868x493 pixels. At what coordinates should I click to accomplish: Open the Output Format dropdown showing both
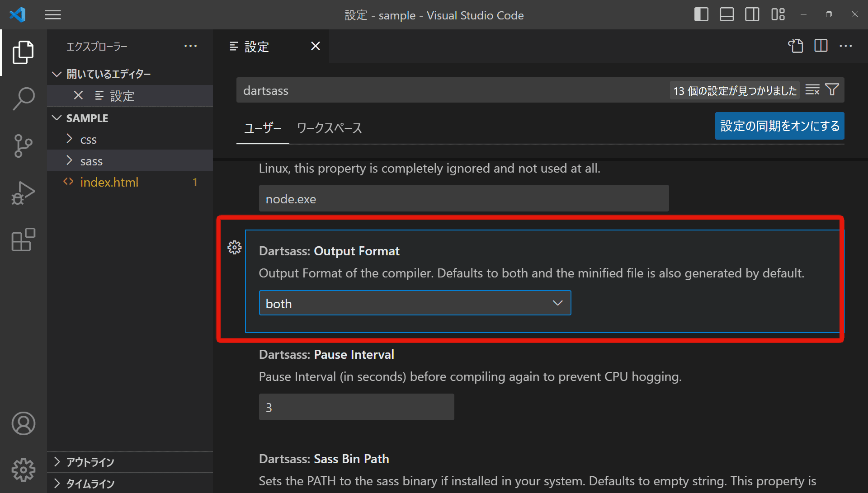tap(415, 303)
